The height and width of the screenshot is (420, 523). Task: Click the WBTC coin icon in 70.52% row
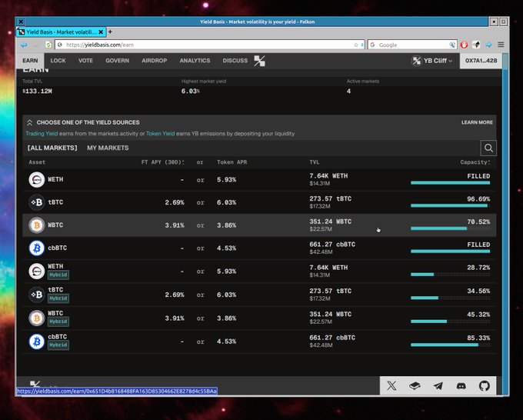pos(37,225)
